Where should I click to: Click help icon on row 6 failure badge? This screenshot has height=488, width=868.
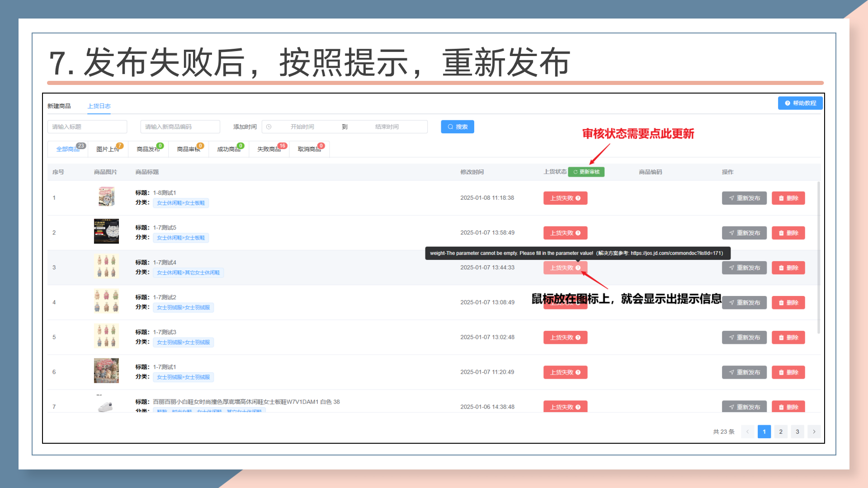point(578,372)
